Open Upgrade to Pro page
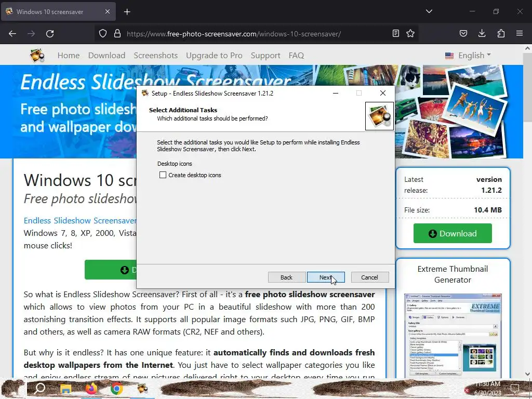 pyautogui.click(x=214, y=55)
